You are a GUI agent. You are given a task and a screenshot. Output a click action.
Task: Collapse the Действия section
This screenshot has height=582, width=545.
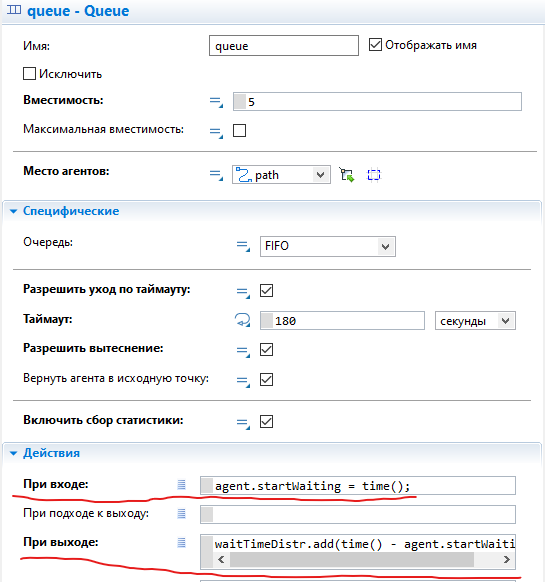(x=13, y=453)
